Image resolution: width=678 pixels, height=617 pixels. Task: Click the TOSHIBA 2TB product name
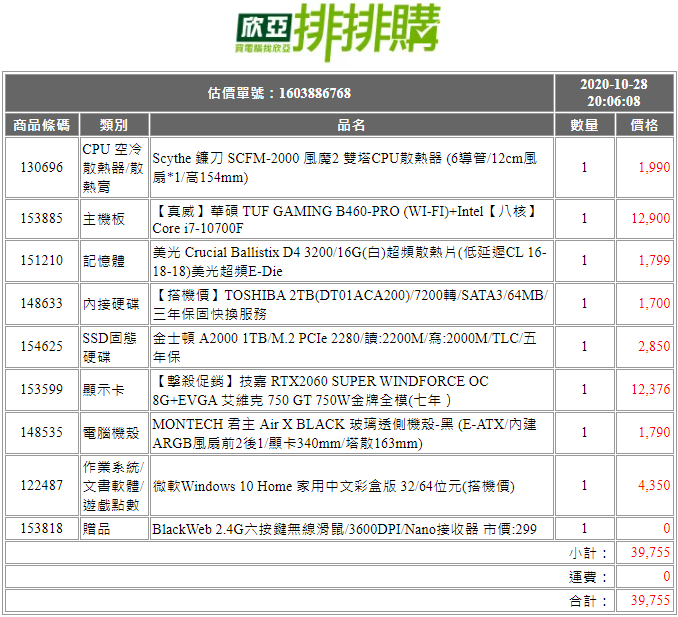[350, 304]
